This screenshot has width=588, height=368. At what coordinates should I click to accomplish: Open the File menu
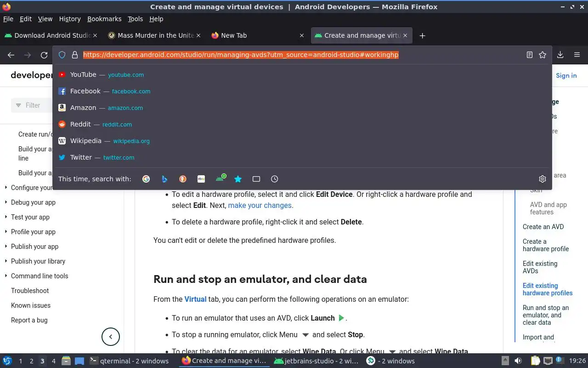pos(8,19)
